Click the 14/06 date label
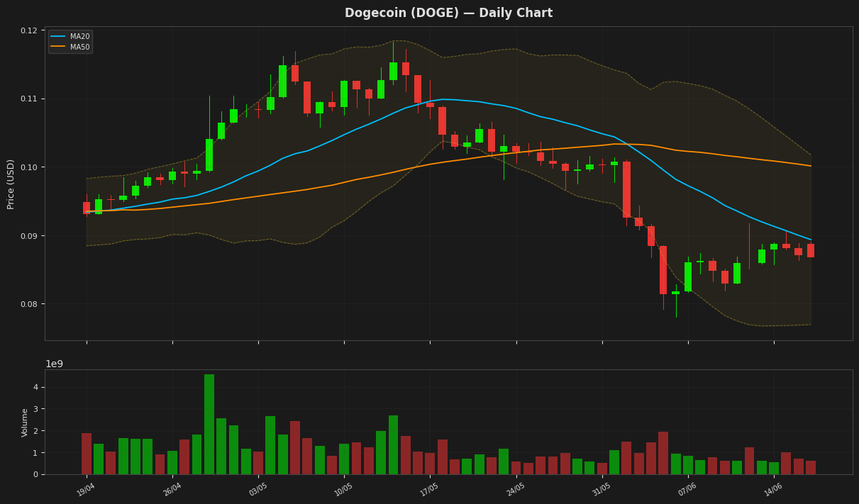 tap(773, 489)
